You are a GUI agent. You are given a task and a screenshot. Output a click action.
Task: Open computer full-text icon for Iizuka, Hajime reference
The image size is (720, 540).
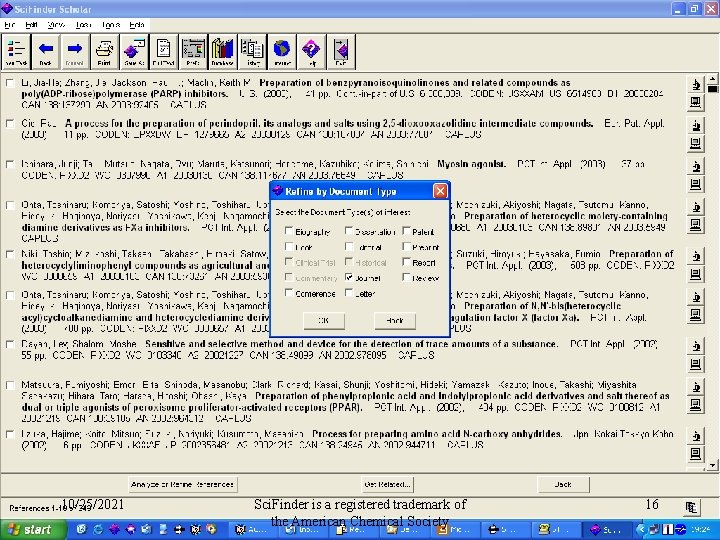pyautogui.click(x=696, y=454)
